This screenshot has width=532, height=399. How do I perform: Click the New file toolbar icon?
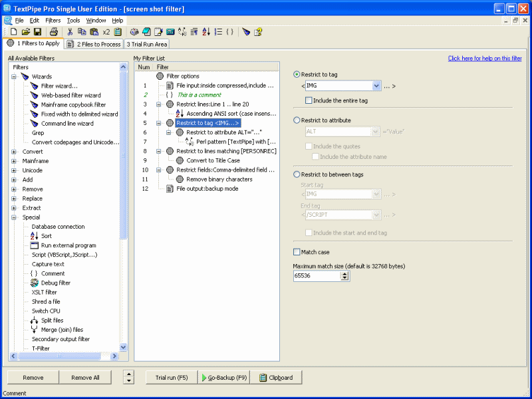pos(13,32)
